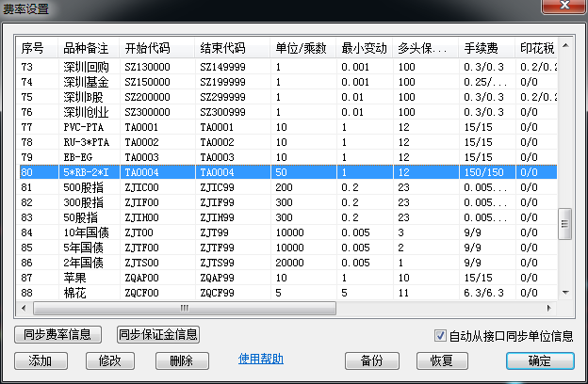
Task: Select the 深圳B股 row
Action: (x=288, y=97)
